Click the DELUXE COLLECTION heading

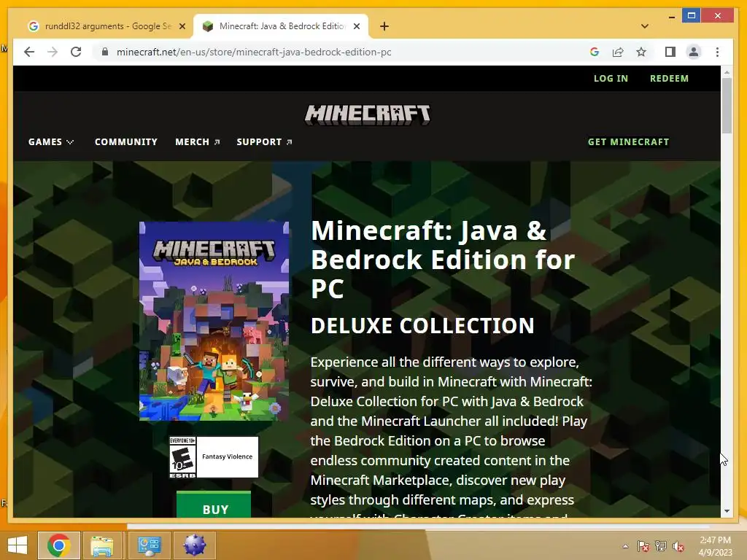[x=422, y=326]
